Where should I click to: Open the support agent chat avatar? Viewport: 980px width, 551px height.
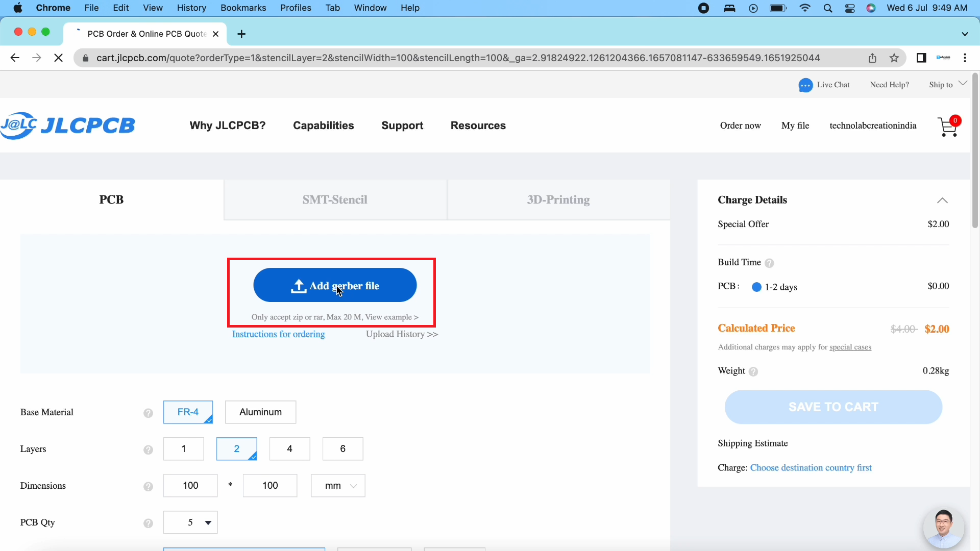pos(944,528)
